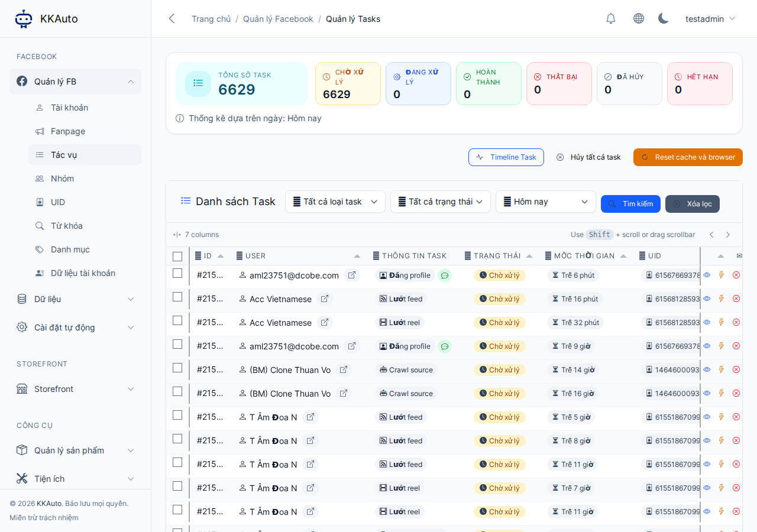Expand the Tiện ích sidebar section
The image size is (757, 532).
pos(75,479)
